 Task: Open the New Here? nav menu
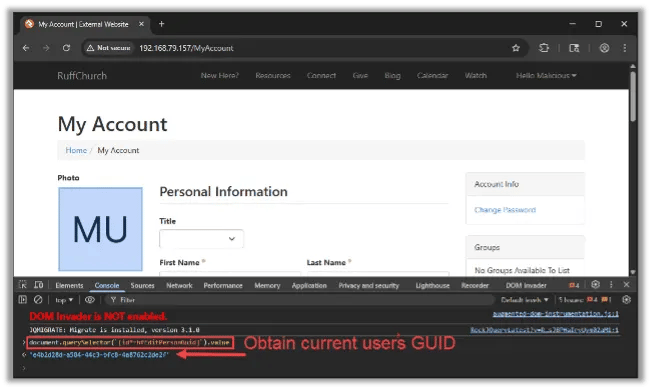pyautogui.click(x=220, y=76)
